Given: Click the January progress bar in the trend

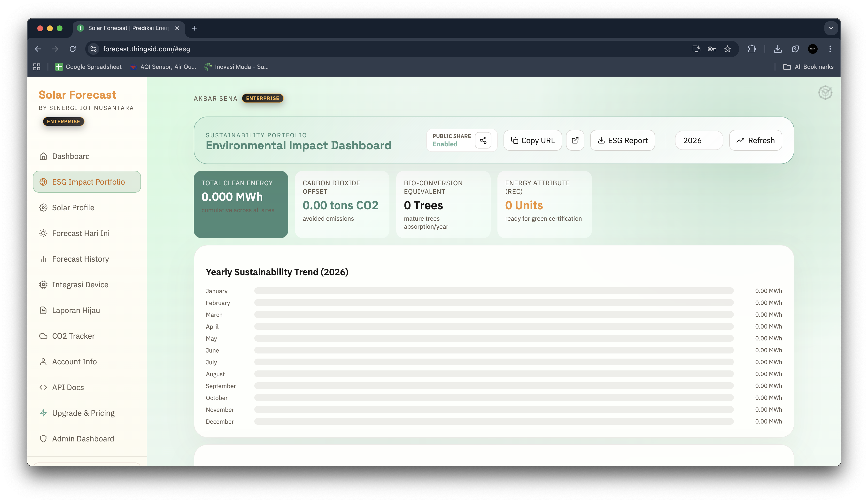Looking at the screenshot, I should click(x=494, y=291).
